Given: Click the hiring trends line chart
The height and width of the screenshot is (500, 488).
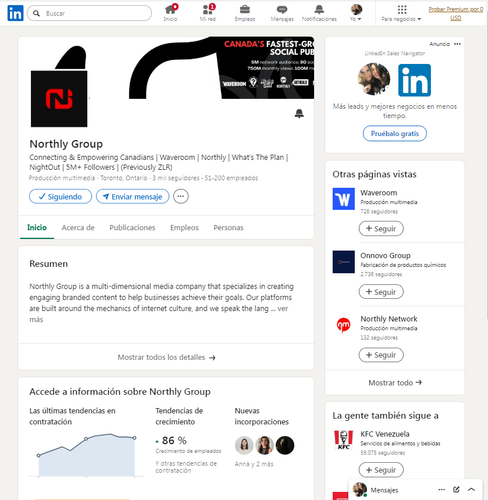Looking at the screenshot, I should pyautogui.click(x=87, y=455).
